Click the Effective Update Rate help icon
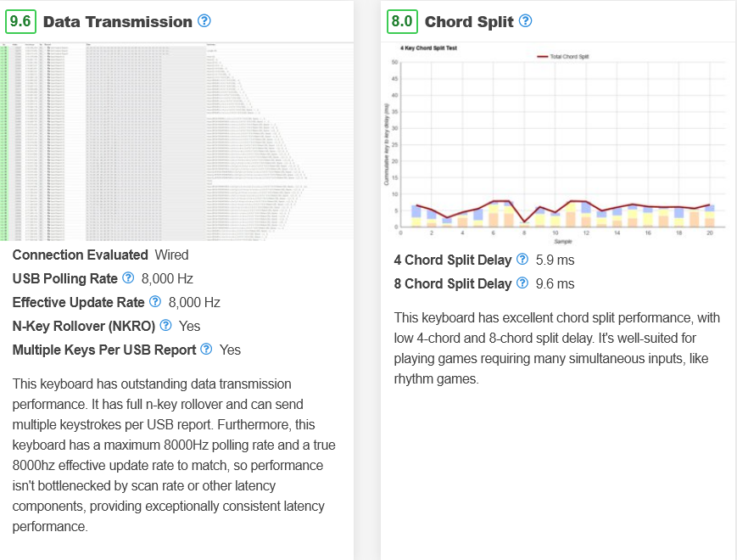 click(155, 302)
